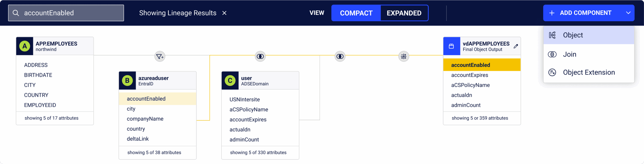
Task: Click the accountEnabled search field
Action: point(66,13)
